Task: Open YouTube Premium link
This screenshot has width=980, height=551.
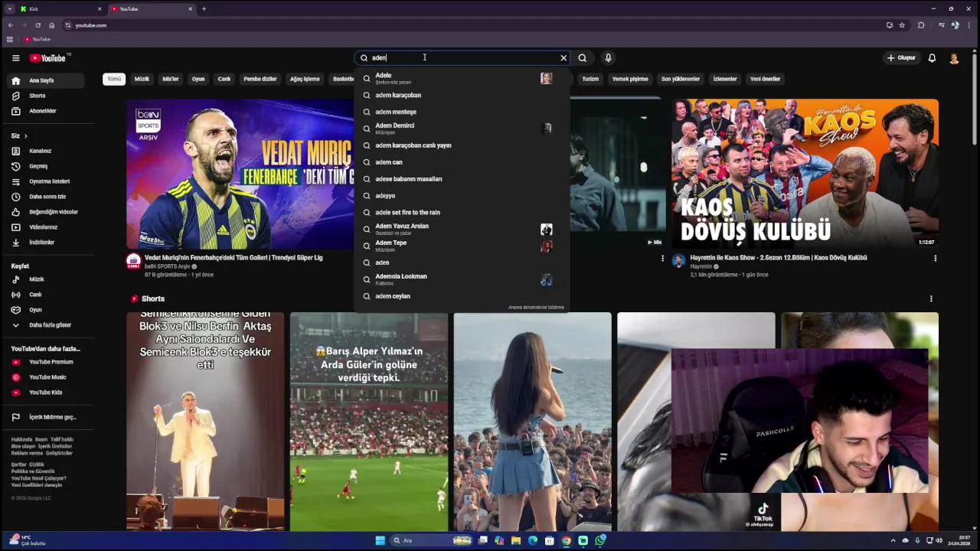Action: pyautogui.click(x=45, y=362)
